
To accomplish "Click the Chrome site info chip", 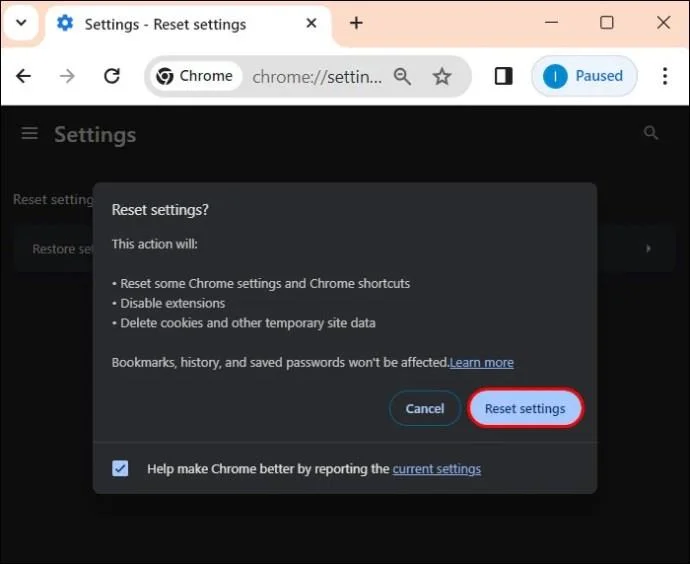I will [195, 76].
